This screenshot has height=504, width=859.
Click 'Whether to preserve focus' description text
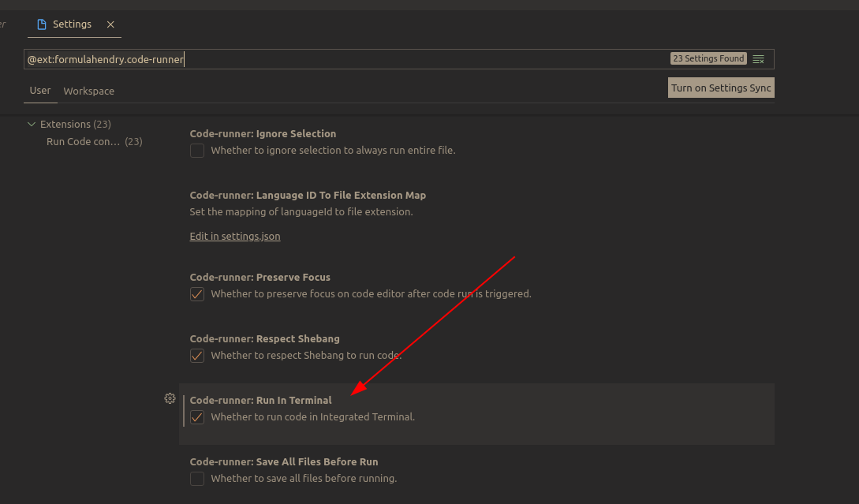pyautogui.click(x=371, y=294)
